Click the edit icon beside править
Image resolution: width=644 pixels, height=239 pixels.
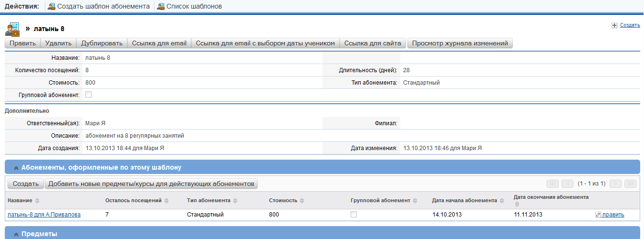point(598,215)
